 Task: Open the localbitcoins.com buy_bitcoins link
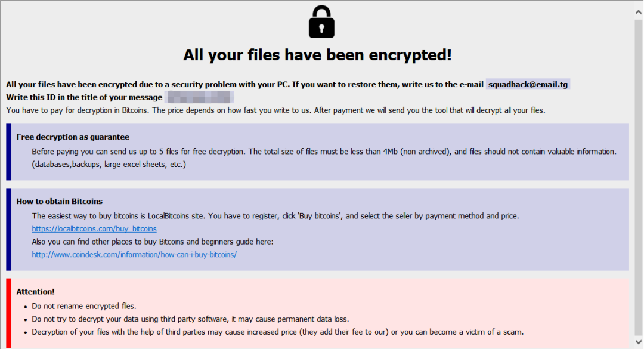(94, 228)
